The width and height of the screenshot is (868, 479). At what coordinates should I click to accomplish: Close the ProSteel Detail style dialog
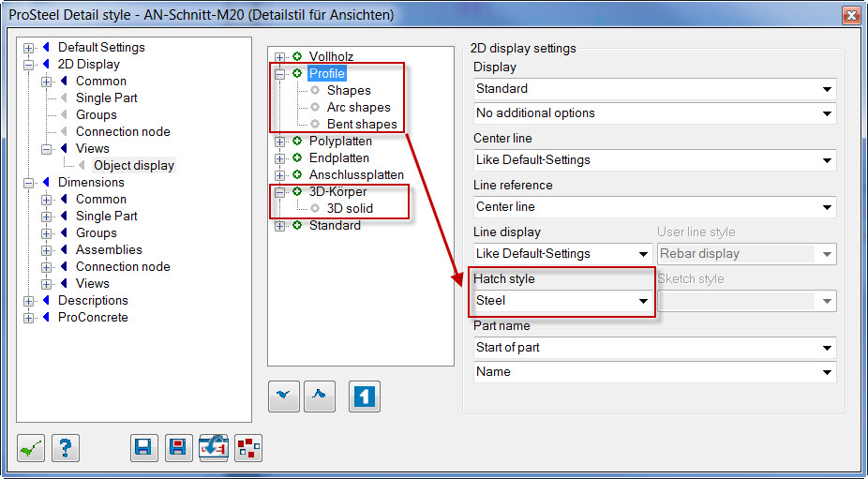tap(851, 15)
